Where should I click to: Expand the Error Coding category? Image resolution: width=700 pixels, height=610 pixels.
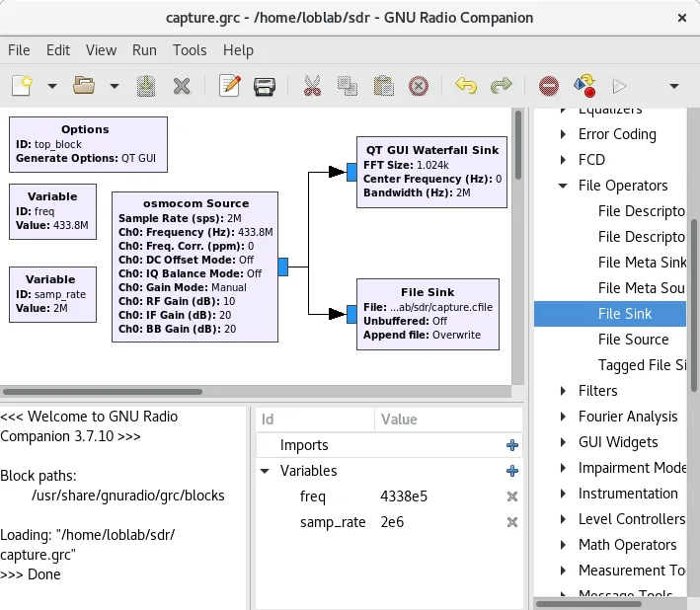coord(563,134)
